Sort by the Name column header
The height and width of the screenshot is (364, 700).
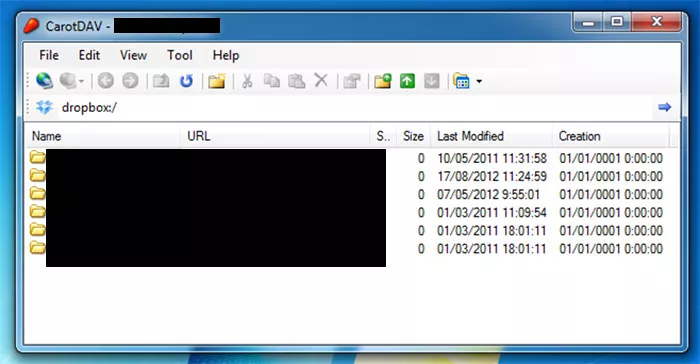pos(104,136)
